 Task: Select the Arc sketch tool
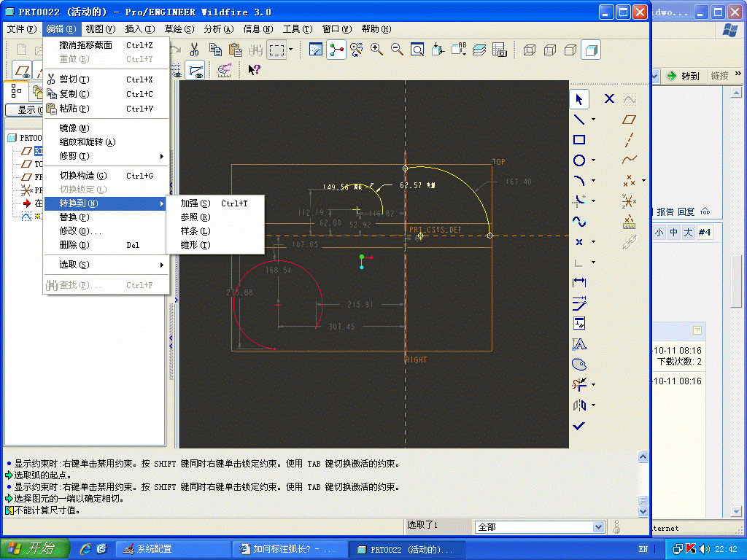click(578, 181)
